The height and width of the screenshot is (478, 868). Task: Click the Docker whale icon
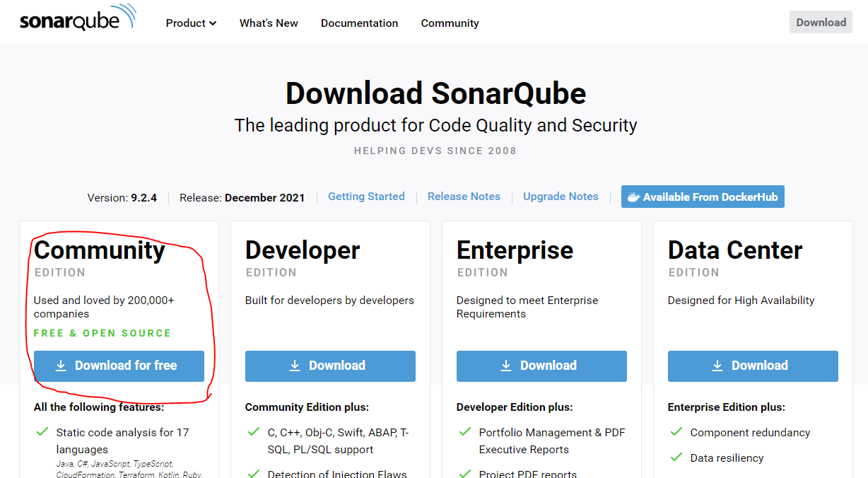pos(634,197)
